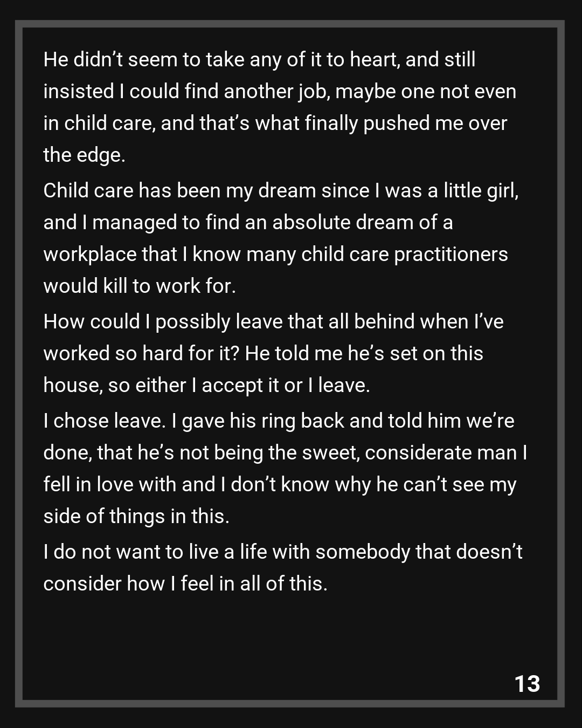Select the line "side of things in this."
Viewport: 582px width, 728px height.
tap(136, 517)
